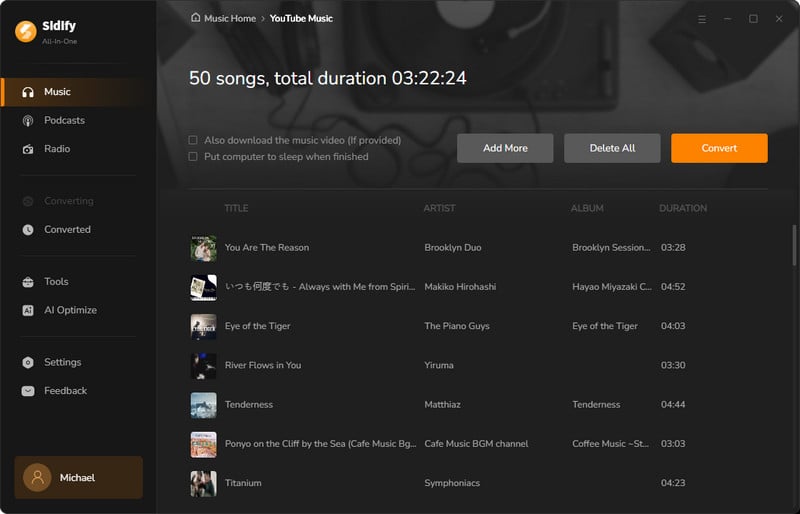Click the Tools toolbox icon
The image size is (800, 514).
click(x=28, y=282)
